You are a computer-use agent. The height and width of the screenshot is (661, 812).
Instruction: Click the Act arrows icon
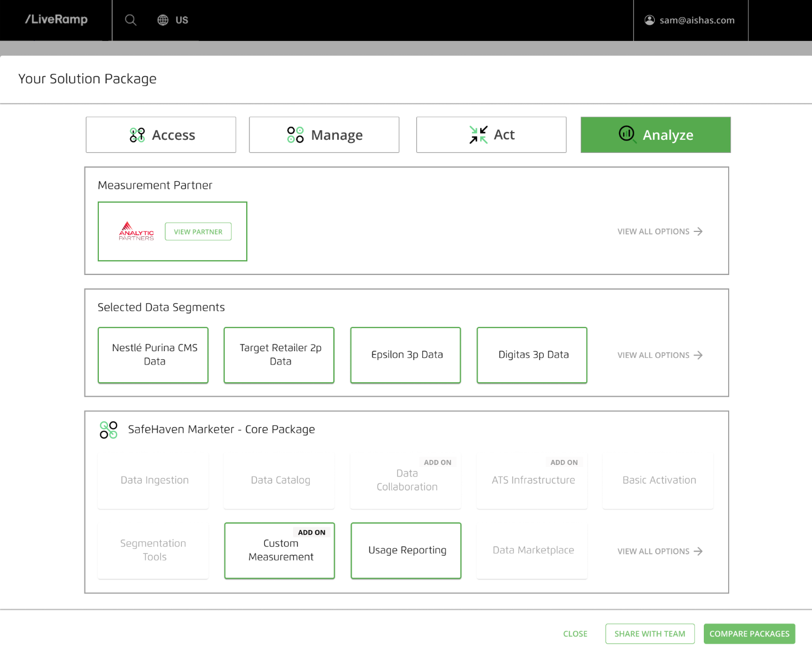[x=479, y=135]
